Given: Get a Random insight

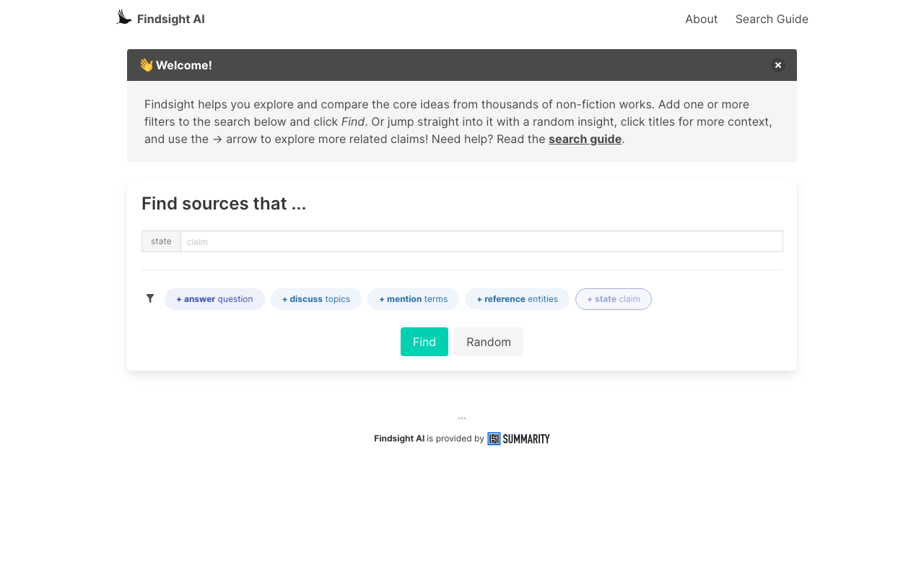Looking at the screenshot, I should point(488,342).
